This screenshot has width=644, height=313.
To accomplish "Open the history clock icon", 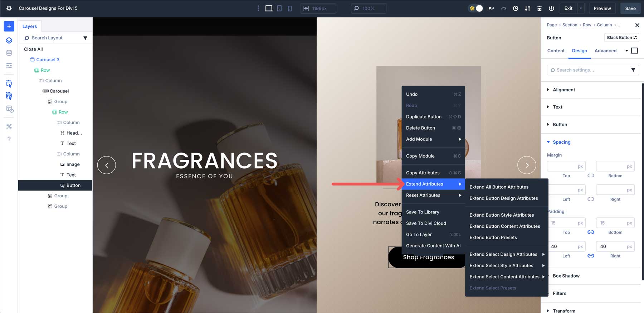I will pos(515,8).
